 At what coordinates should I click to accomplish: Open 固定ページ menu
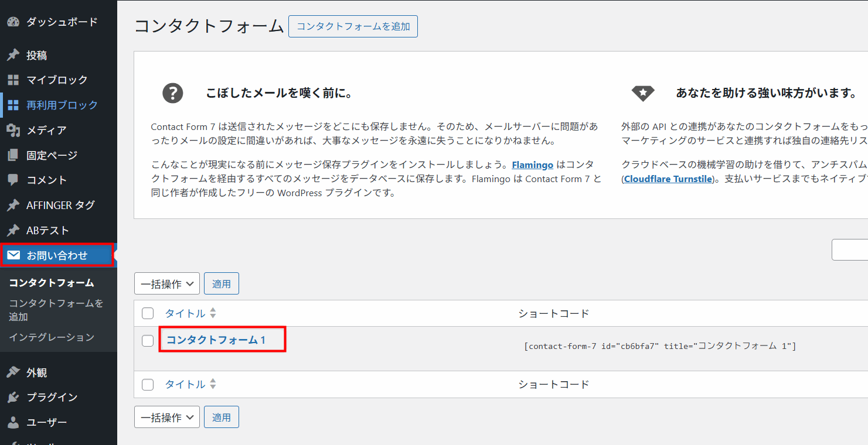click(59, 155)
